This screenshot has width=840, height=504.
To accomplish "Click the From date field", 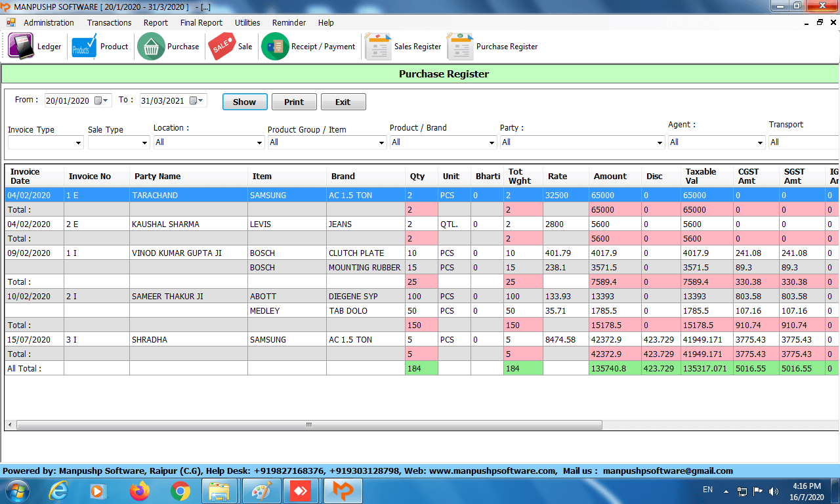I will click(x=78, y=100).
